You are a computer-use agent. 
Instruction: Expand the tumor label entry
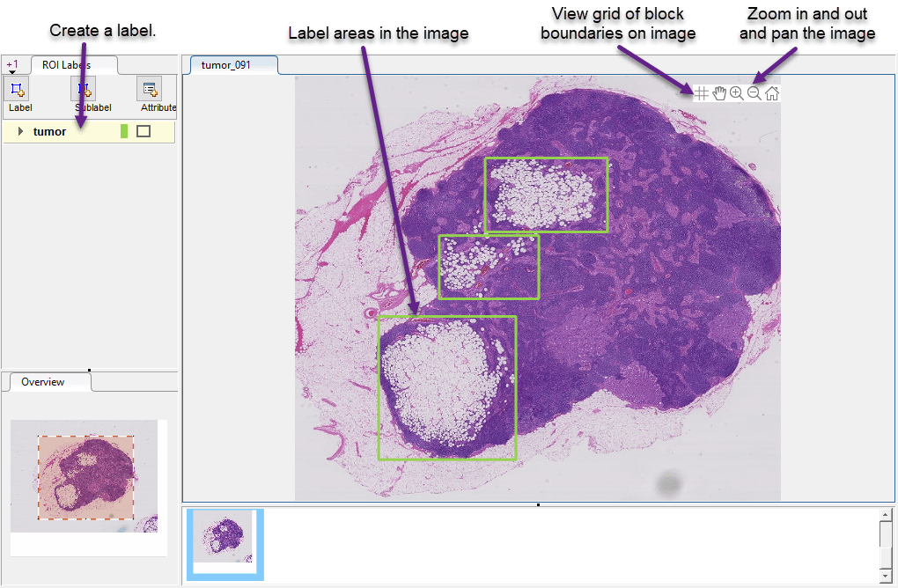pyautogui.click(x=20, y=131)
